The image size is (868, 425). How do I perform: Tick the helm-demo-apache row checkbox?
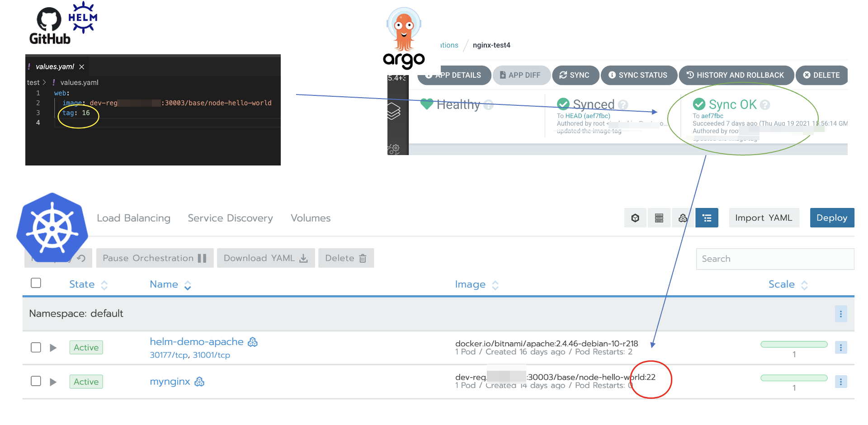pyautogui.click(x=36, y=347)
